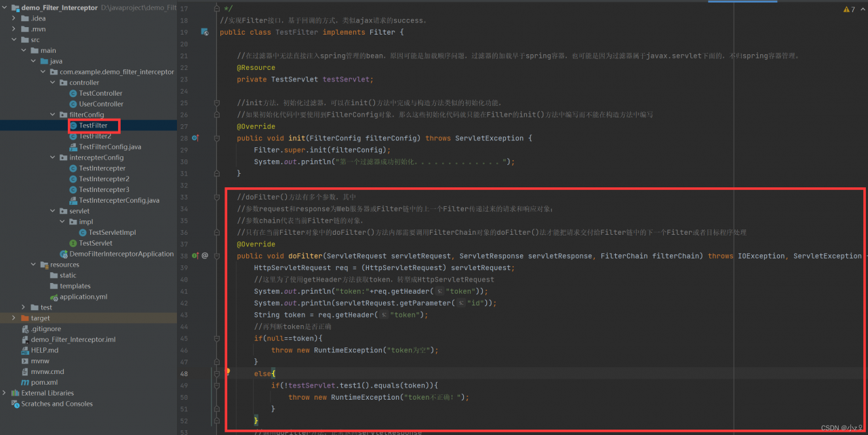Screen dimensions: 868x435
Task: Open the application.yml config file
Action: (83, 297)
